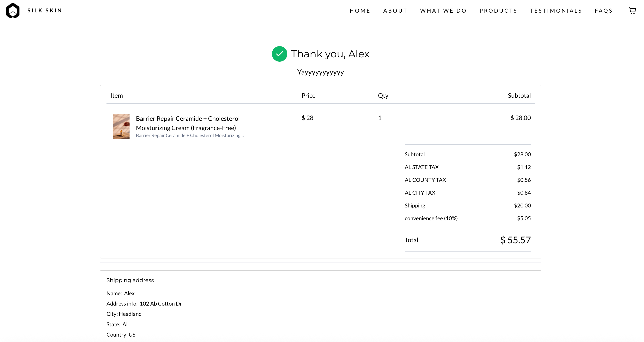Visit the FAQs page
The width and height of the screenshot is (644, 342).
point(604,11)
